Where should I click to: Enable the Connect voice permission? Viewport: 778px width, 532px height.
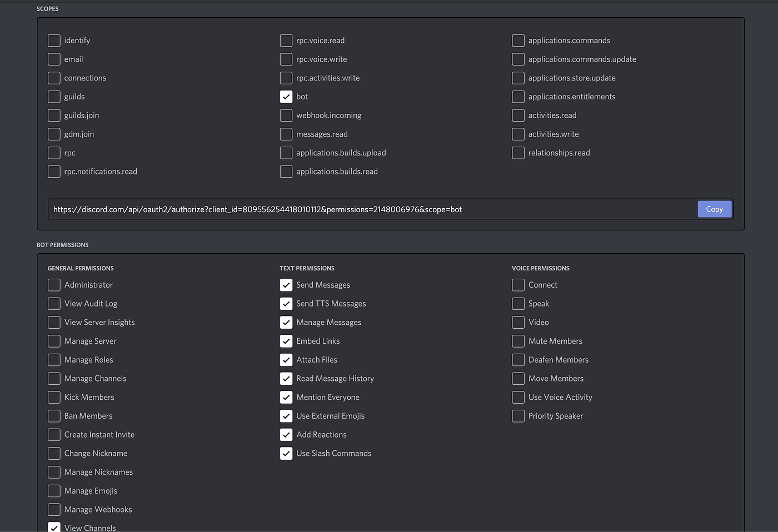point(518,285)
